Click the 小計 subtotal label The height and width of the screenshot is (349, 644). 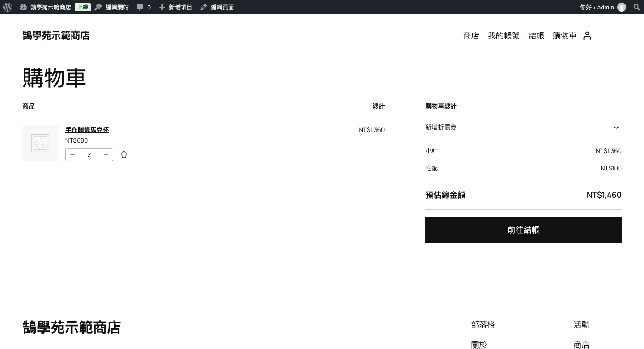(x=432, y=151)
